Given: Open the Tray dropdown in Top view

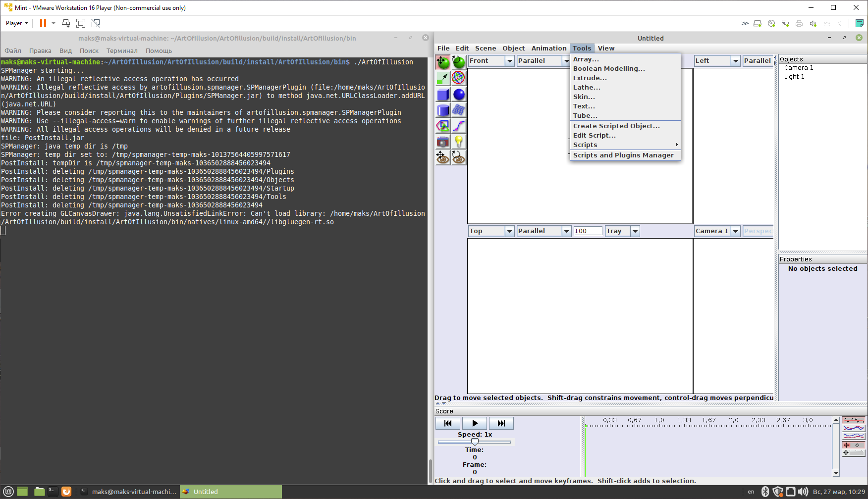Looking at the screenshot, I should [635, 231].
